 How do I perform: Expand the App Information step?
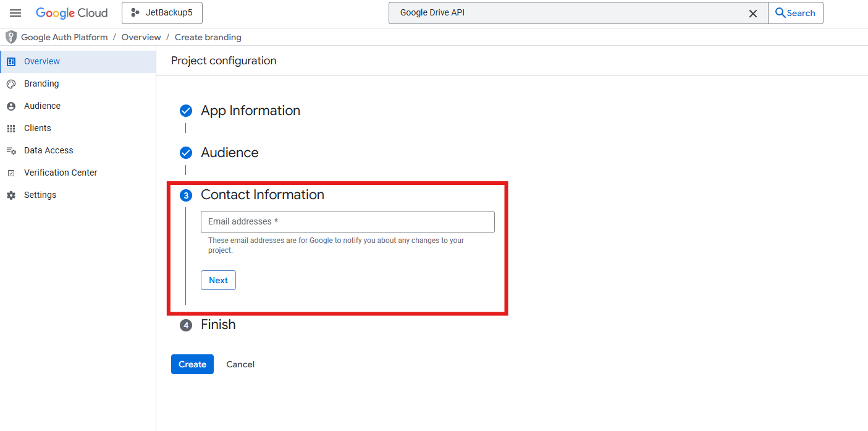click(250, 111)
